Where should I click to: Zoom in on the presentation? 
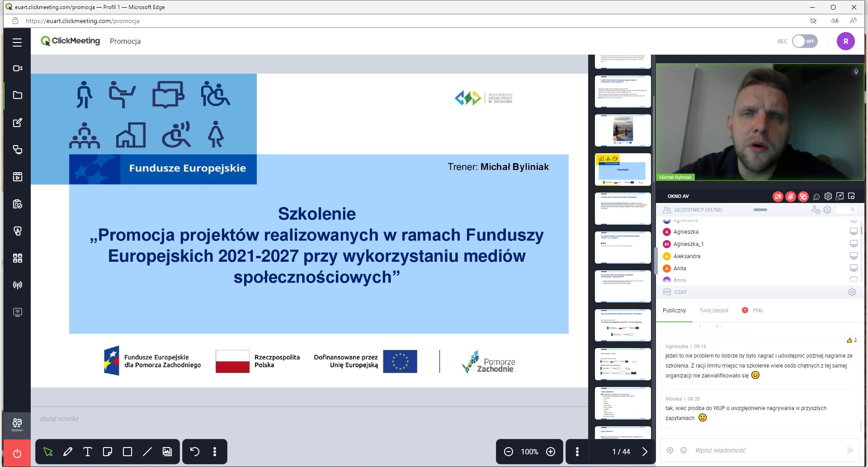(x=551, y=452)
